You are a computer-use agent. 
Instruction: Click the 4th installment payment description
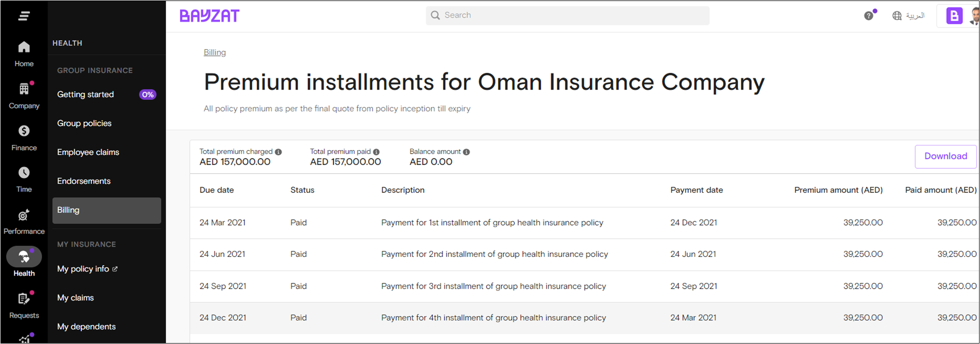pos(493,318)
